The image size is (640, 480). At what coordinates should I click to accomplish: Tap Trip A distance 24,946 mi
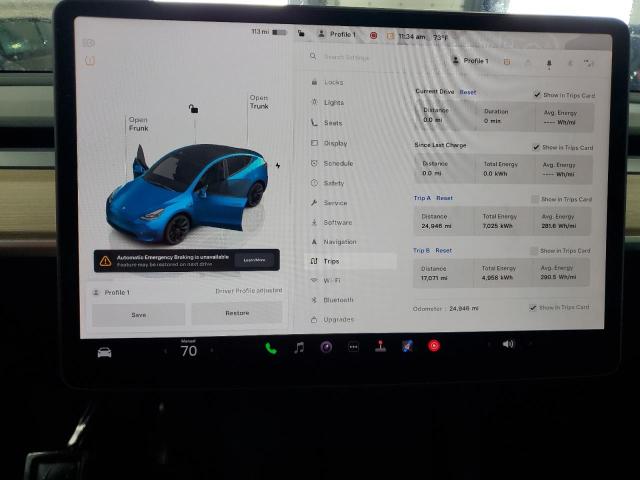(436, 226)
